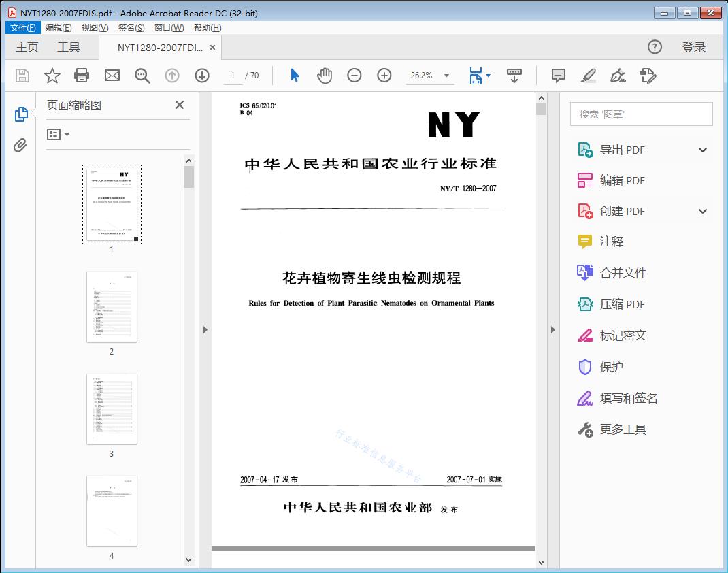Viewport: 728px width, 573px height.
Task: Switch to the 工具 tab
Action: point(69,47)
